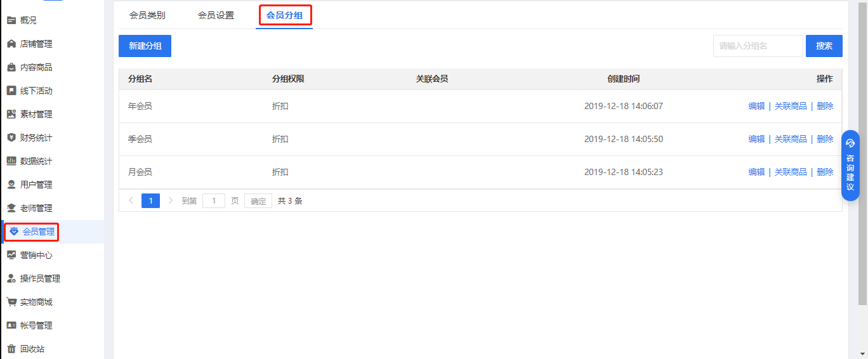Open the 回收站 trash icon

tap(11, 349)
